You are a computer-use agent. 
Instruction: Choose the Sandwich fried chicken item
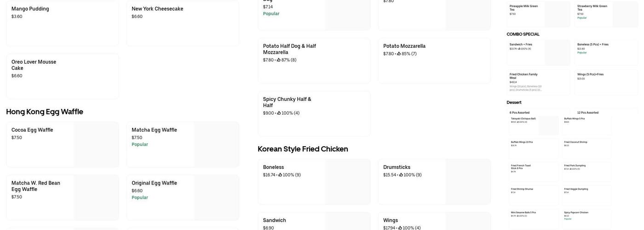click(x=290, y=222)
